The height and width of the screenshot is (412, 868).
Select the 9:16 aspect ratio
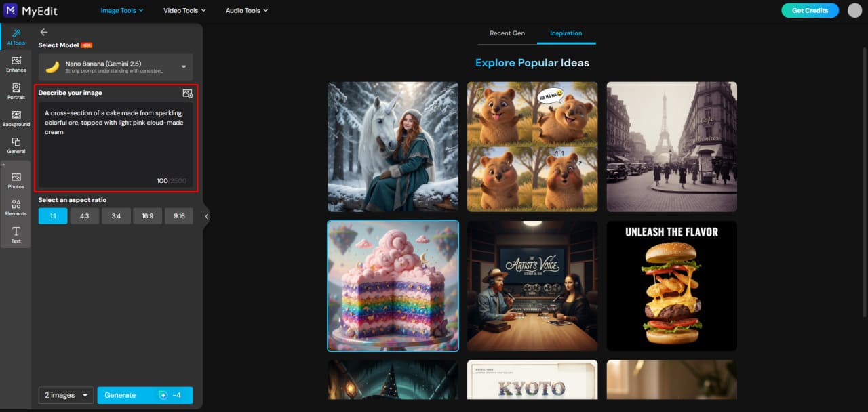pos(179,216)
